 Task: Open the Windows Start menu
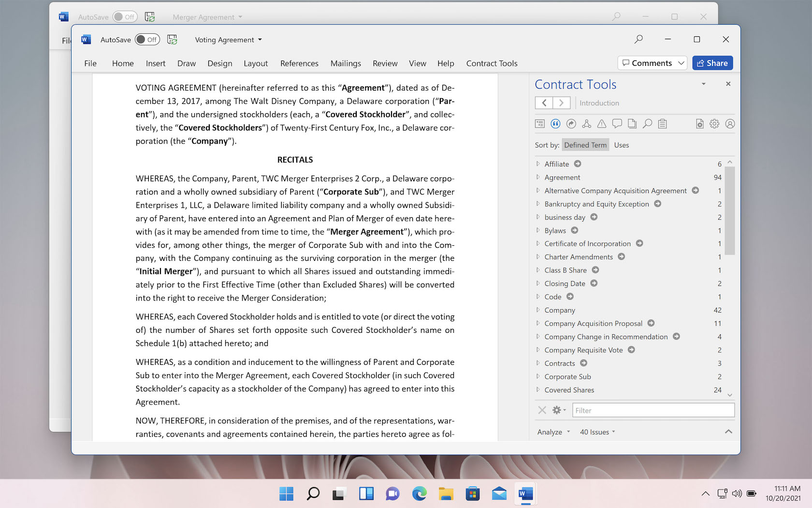tap(286, 493)
